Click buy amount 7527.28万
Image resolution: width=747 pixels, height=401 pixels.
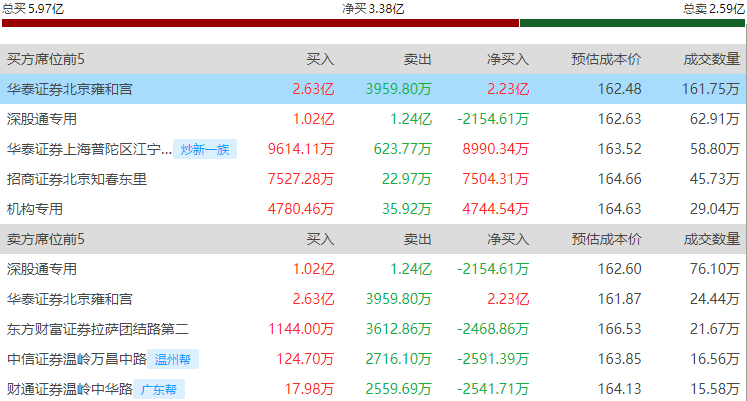coord(301,179)
